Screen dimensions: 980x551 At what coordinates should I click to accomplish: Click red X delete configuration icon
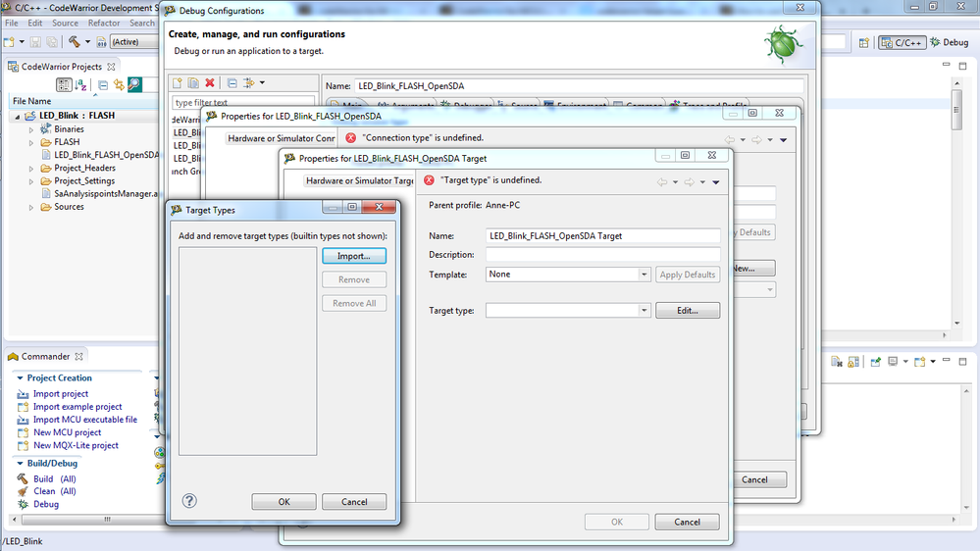tap(210, 82)
